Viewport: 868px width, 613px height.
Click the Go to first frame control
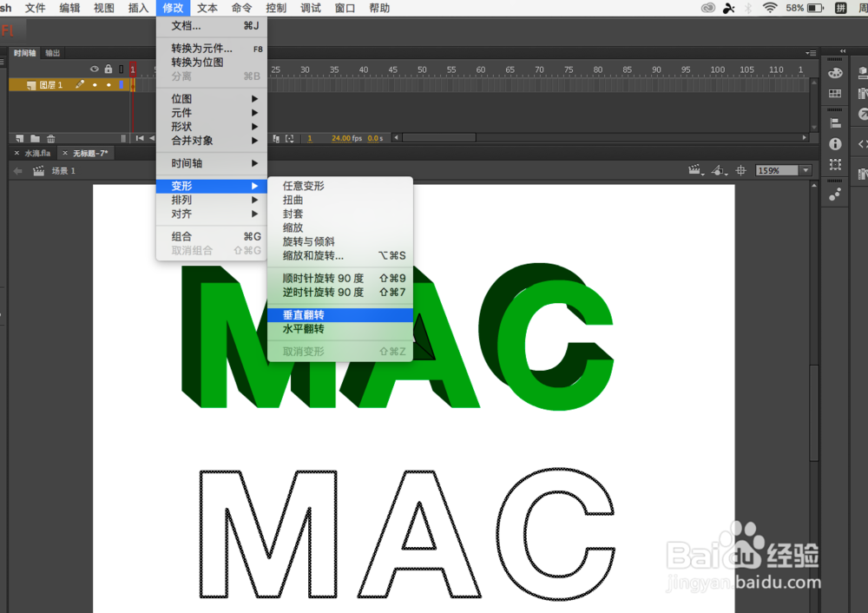tap(140, 138)
